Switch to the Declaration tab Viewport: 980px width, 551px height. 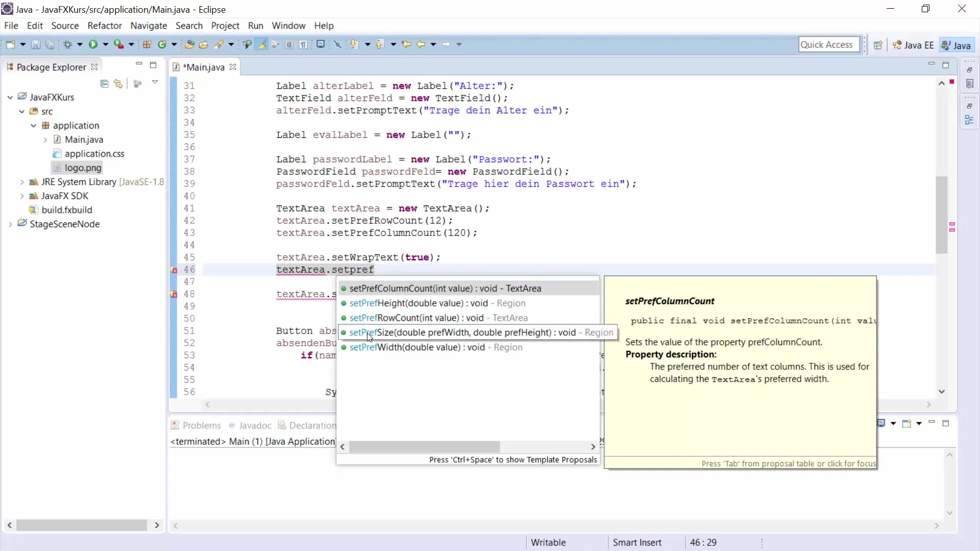[307, 425]
